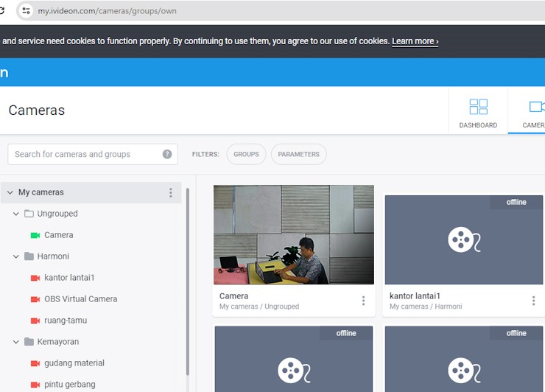Image resolution: width=545 pixels, height=392 pixels.
Task: Click the browser reload icon
Action: pos(1,11)
